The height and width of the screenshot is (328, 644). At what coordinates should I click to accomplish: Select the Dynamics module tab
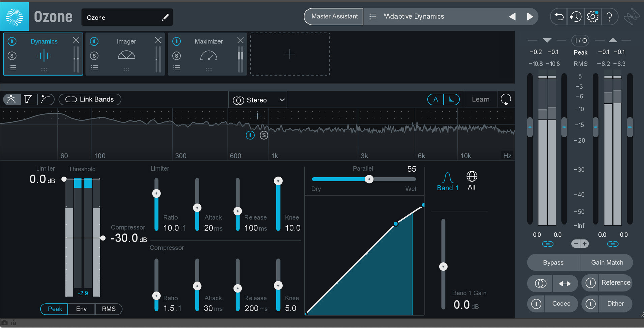pos(44,54)
